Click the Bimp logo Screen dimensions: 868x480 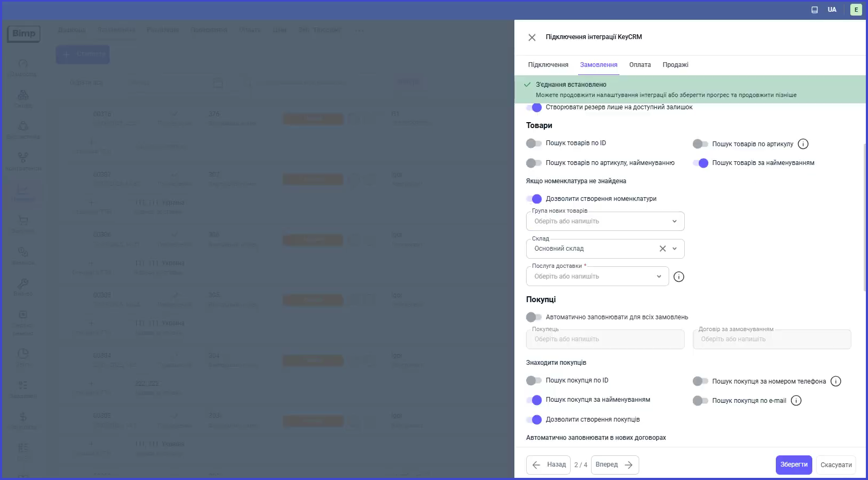pos(24,34)
